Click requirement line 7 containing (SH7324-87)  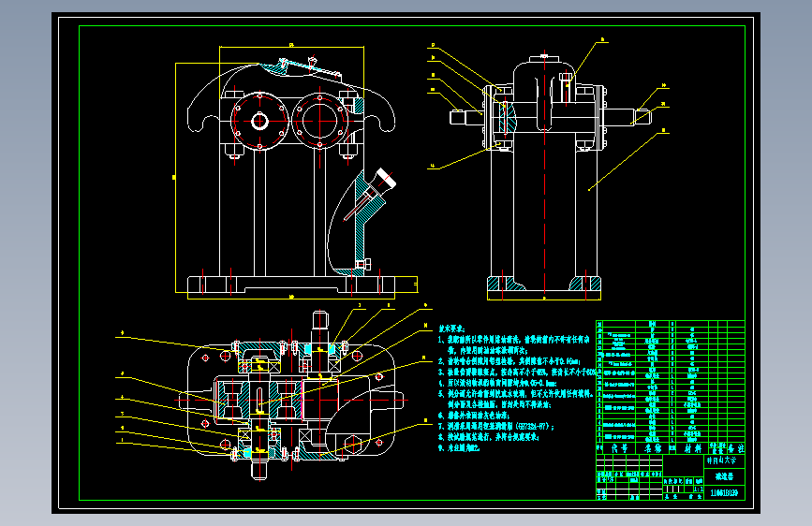[496, 427]
